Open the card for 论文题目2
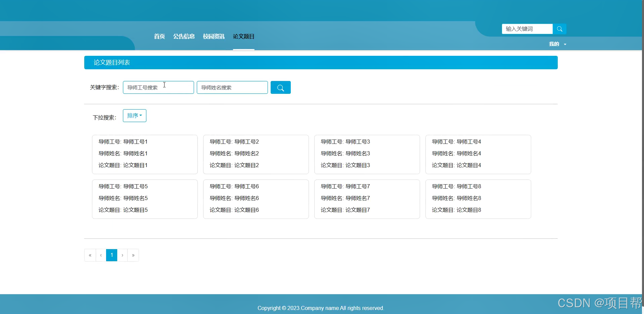 [x=256, y=154]
